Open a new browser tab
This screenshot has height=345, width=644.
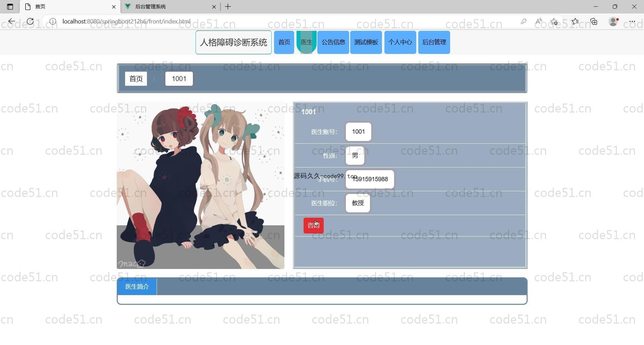(228, 7)
